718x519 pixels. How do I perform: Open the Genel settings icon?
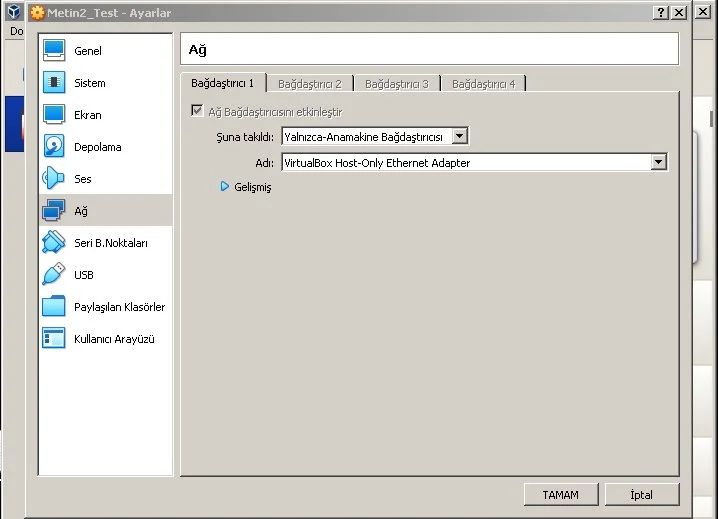54,50
